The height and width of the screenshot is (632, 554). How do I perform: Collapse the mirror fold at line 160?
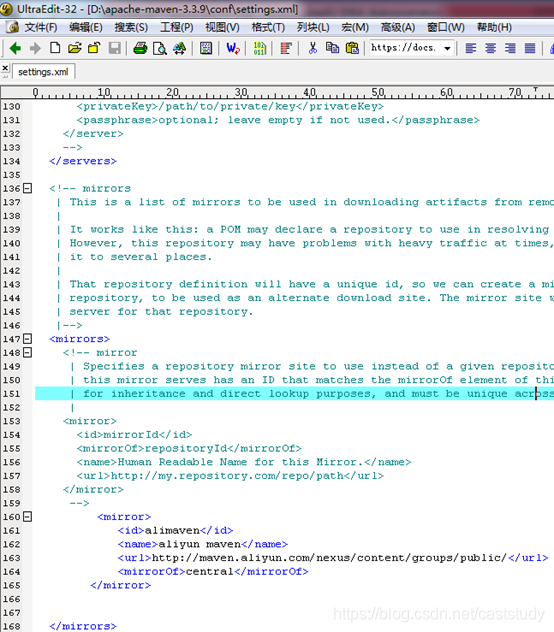[27, 517]
